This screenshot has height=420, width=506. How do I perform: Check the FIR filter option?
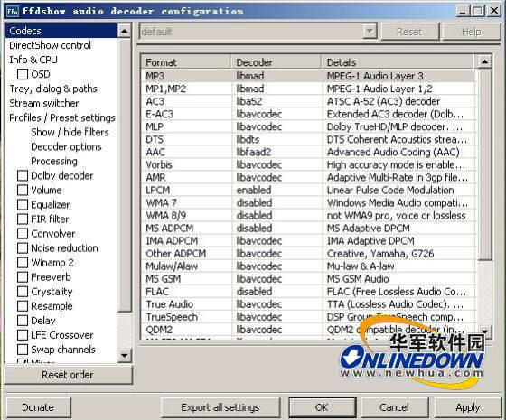[23, 219]
